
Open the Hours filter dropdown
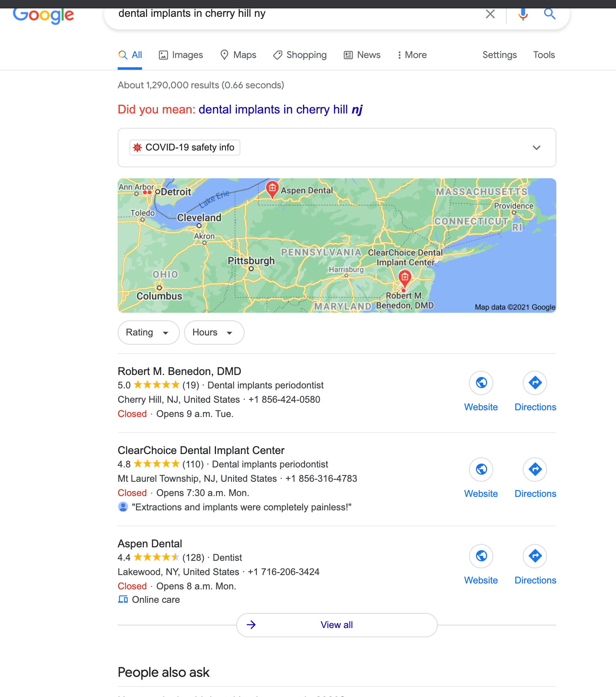click(214, 333)
